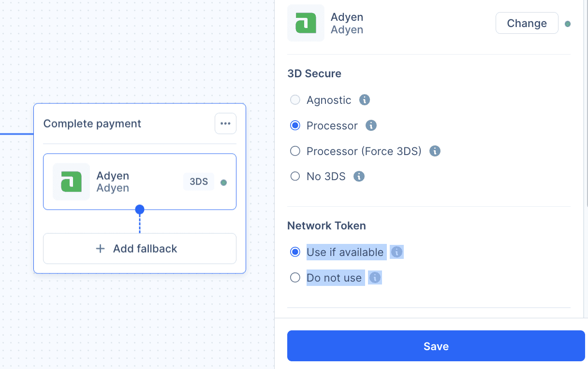Click the blue connector node below the Adyen card

click(140, 209)
